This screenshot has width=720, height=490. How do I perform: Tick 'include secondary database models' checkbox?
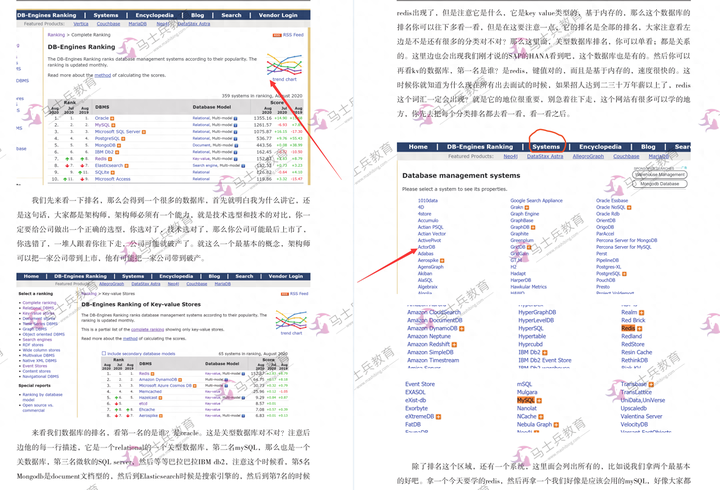tap(104, 354)
